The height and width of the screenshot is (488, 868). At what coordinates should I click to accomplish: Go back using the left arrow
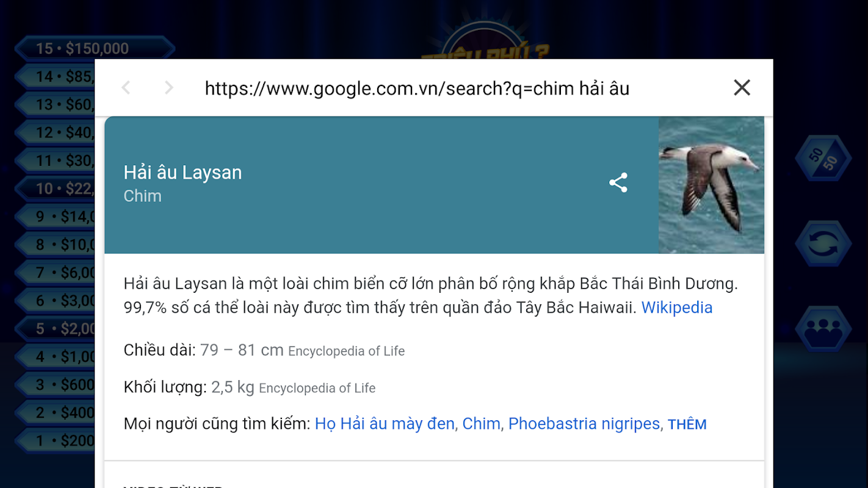(126, 88)
